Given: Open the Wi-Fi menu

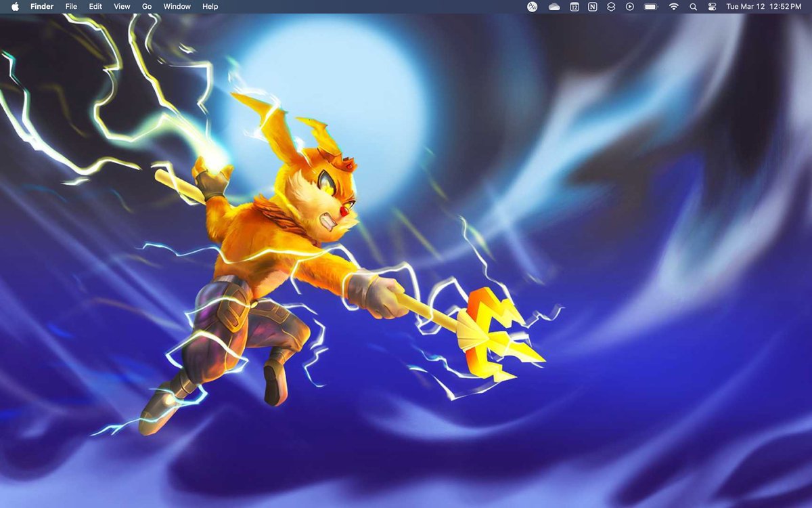Looking at the screenshot, I should coord(673,6).
